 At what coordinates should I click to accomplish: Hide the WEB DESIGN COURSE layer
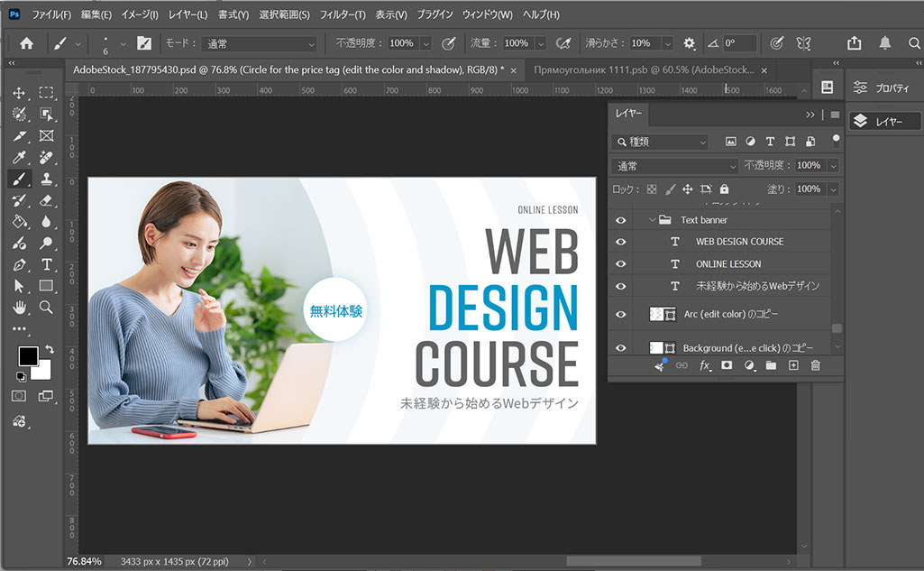click(620, 242)
